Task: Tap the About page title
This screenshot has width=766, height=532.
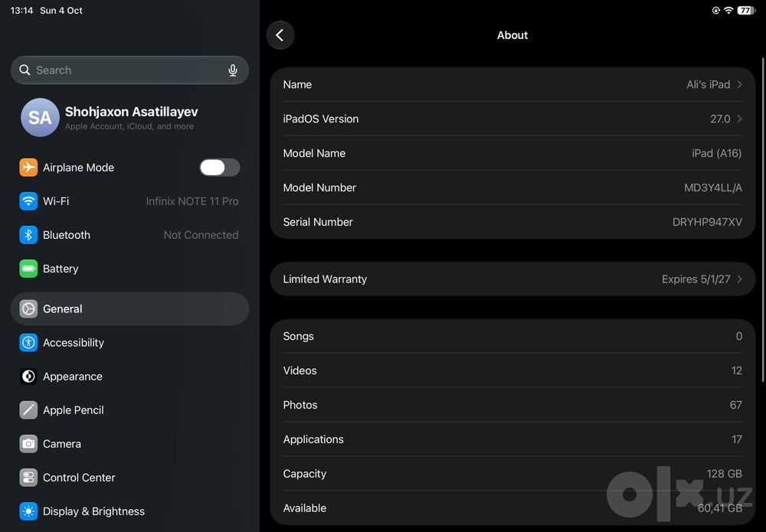Action: point(512,35)
